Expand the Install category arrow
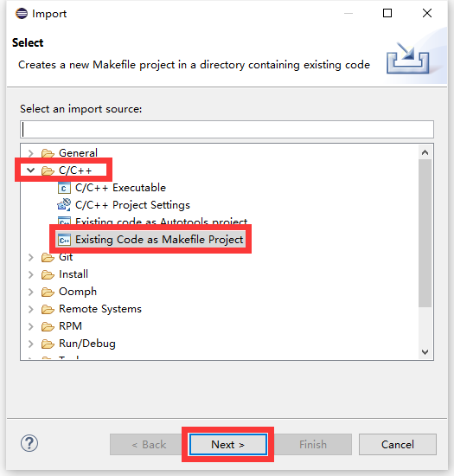 pos(30,274)
